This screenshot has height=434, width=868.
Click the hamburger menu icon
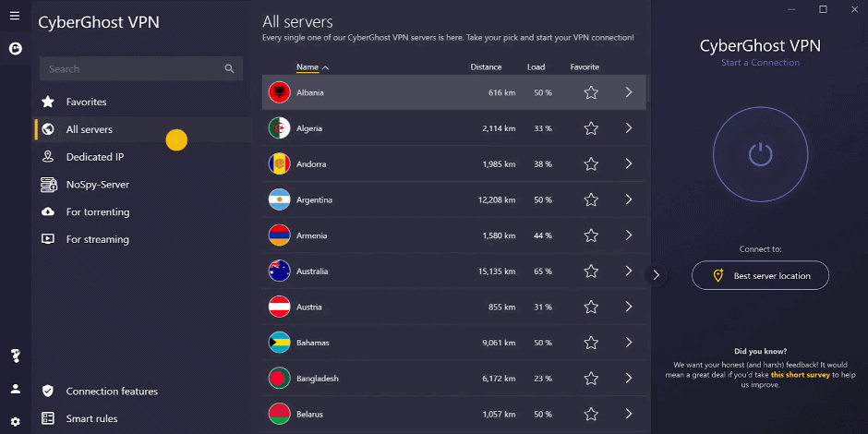point(14,16)
